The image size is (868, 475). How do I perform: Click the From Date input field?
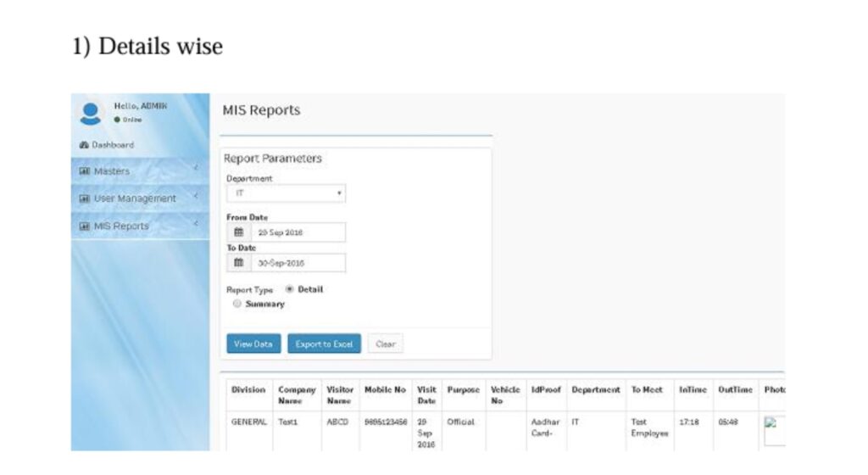click(x=298, y=232)
